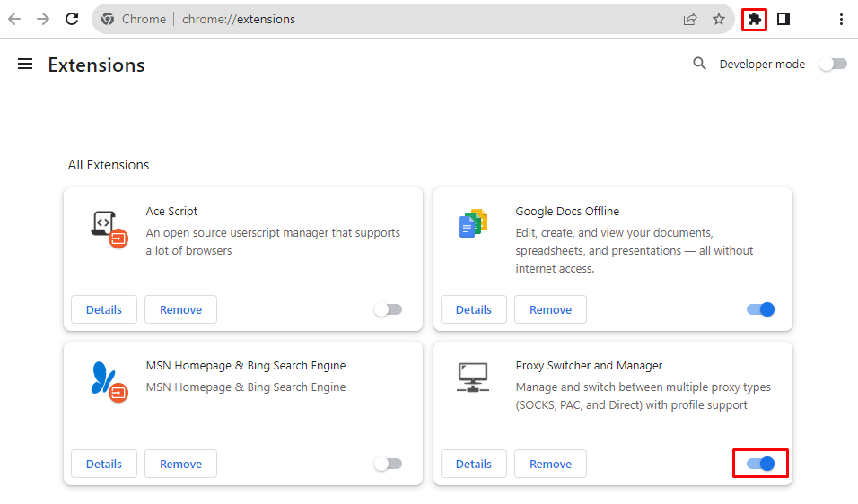The height and width of the screenshot is (504, 858).
Task: Click the Extensions page title
Action: pyautogui.click(x=96, y=65)
